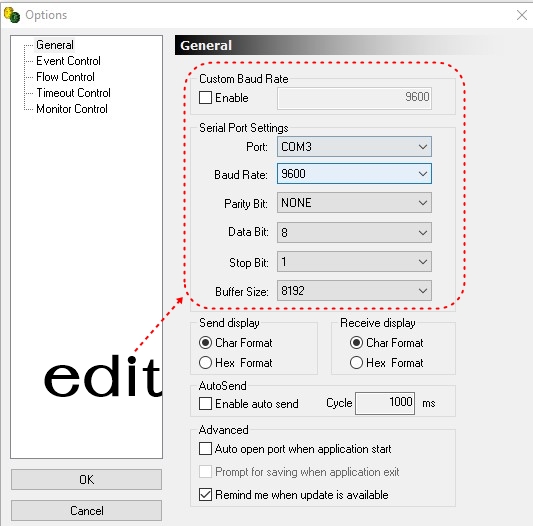The height and width of the screenshot is (526, 533).
Task: Expand the Data Bit dropdown
Action: pyautogui.click(x=354, y=233)
